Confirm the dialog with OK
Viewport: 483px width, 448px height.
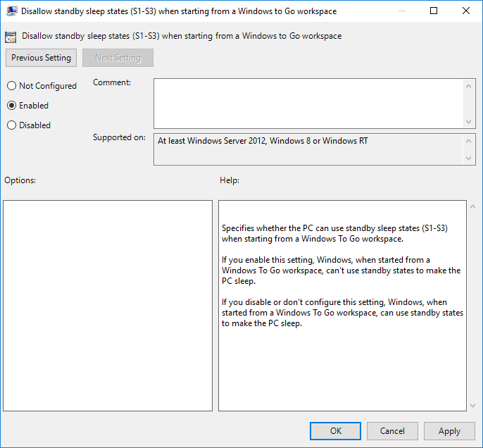coord(335,431)
